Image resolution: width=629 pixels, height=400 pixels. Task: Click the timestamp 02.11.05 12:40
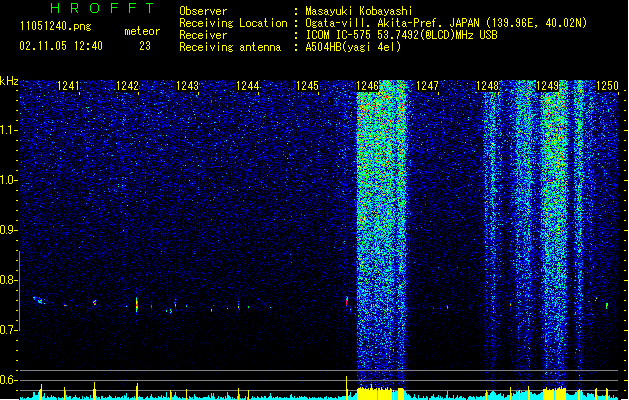(x=61, y=46)
